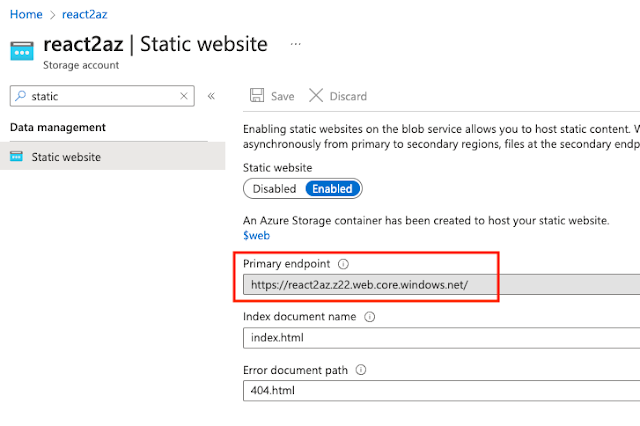The image size is (640, 426).
Task: Click the search magnifier icon
Action: coord(20,96)
